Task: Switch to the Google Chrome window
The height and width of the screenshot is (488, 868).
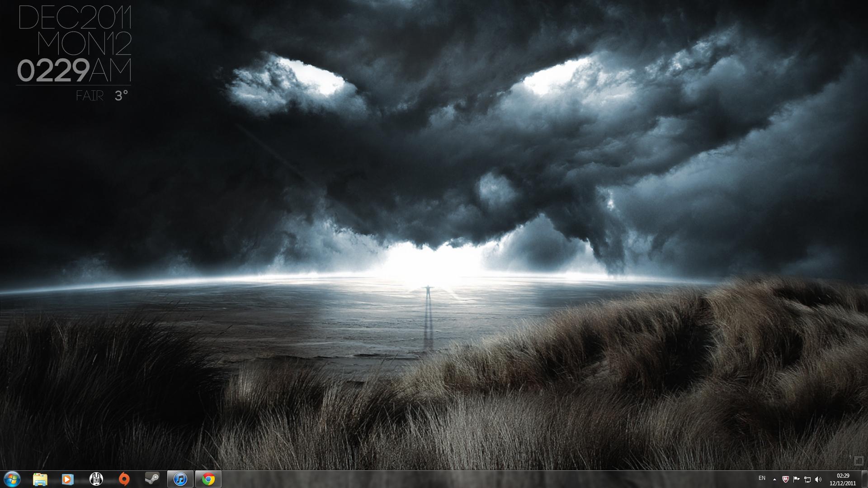Action: [208, 479]
